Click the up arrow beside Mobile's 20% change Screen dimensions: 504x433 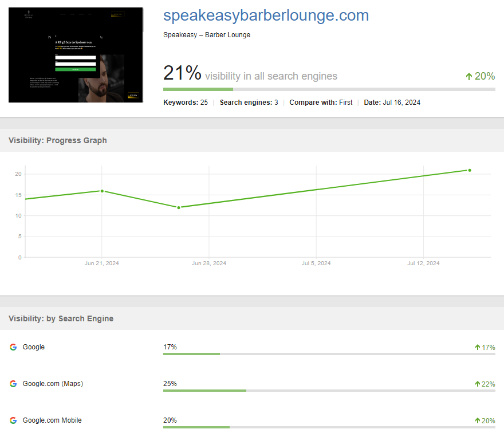coord(477,421)
